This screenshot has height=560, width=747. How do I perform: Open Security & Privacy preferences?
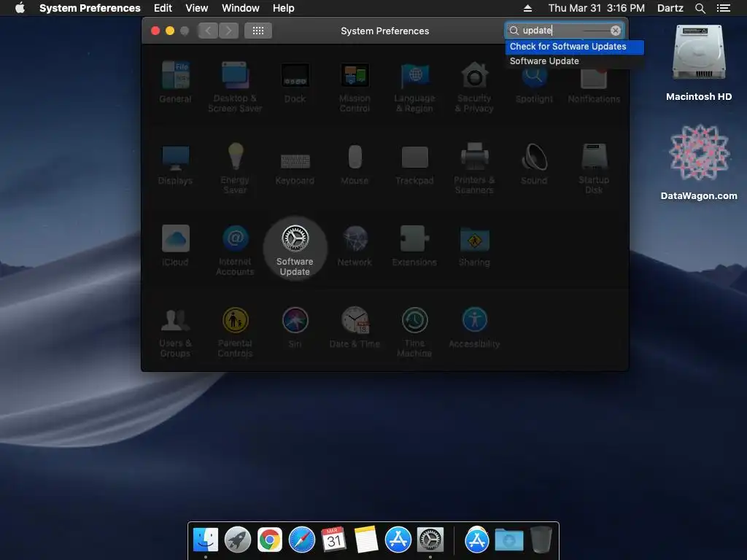[474, 87]
